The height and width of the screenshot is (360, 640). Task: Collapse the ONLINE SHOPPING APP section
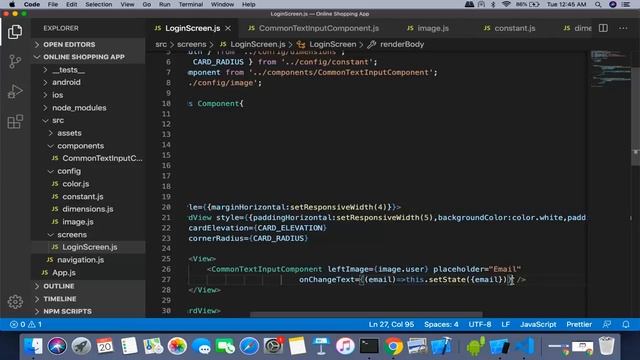point(88,57)
